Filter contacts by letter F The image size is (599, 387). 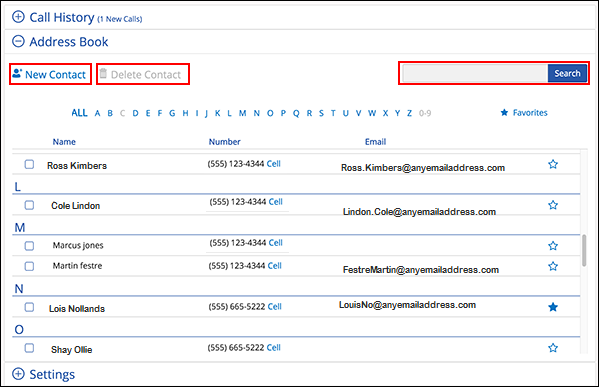click(x=160, y=113)
